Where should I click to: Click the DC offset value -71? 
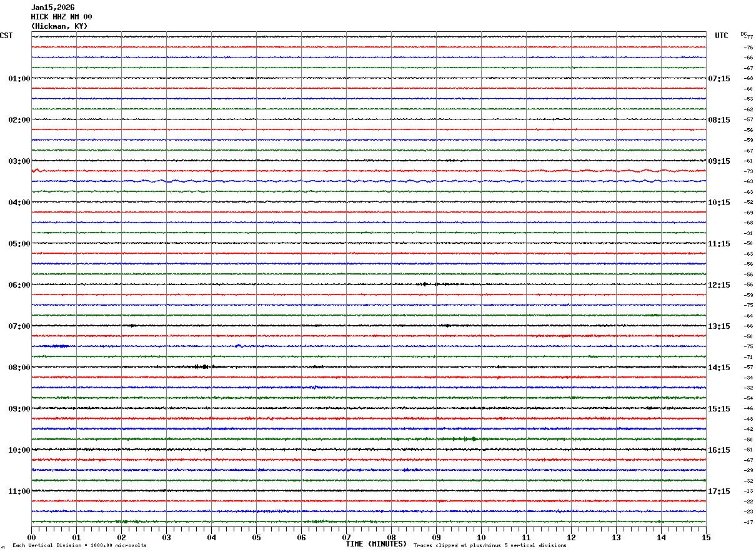[749, 357]
